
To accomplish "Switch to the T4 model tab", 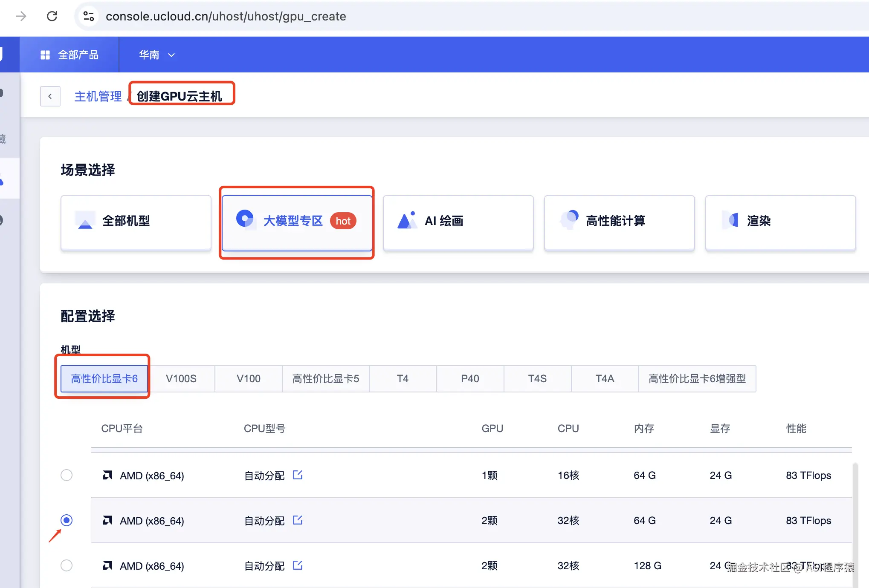I will click(x=403, y=379).
